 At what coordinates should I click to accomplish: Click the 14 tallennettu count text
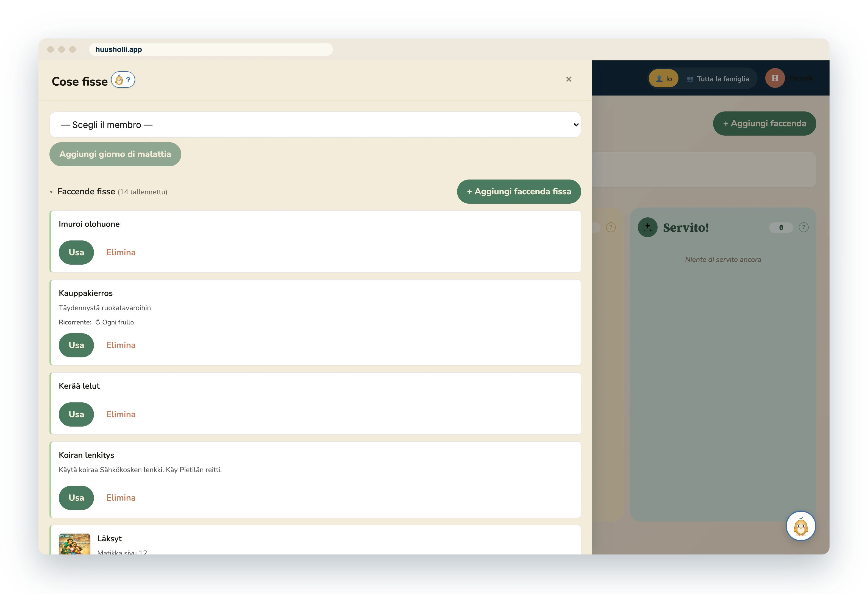pyautogui.click(x=142, y=192)
